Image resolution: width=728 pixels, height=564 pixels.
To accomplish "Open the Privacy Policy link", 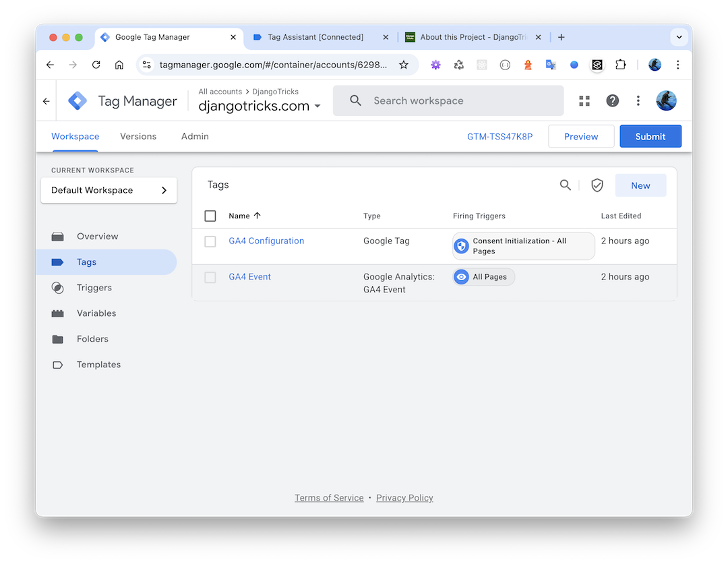I will click(405, 498).
